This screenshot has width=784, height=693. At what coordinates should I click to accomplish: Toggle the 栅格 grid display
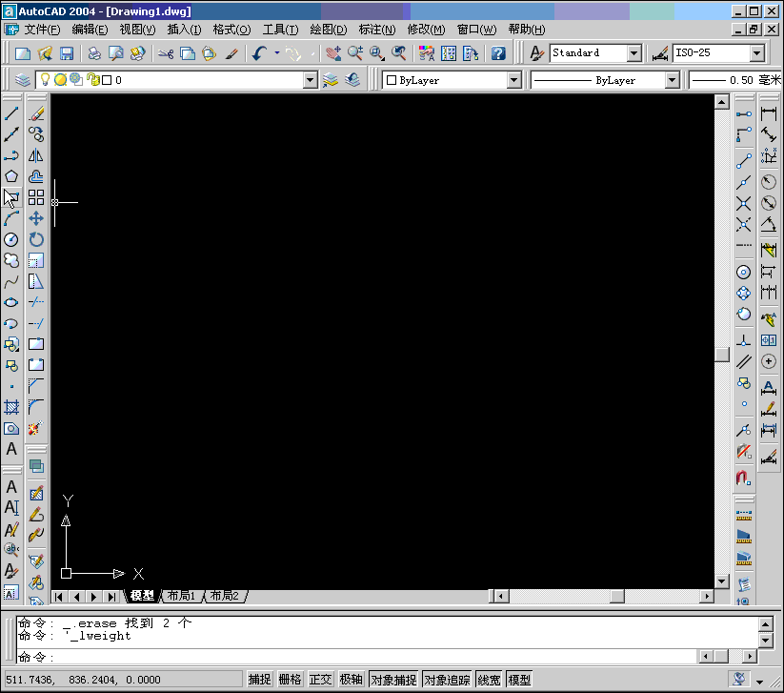tap(290, 680)
